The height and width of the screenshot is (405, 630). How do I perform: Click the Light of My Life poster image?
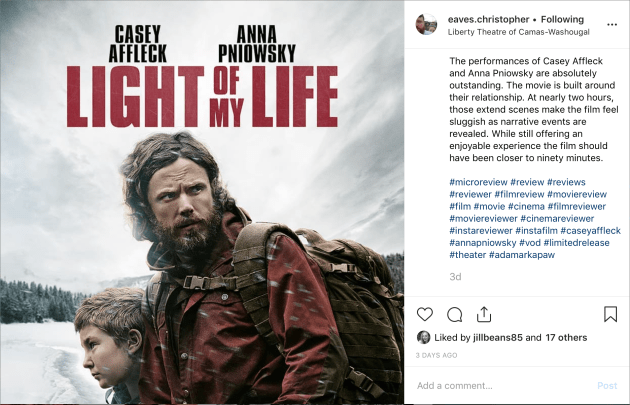(202, 202)
